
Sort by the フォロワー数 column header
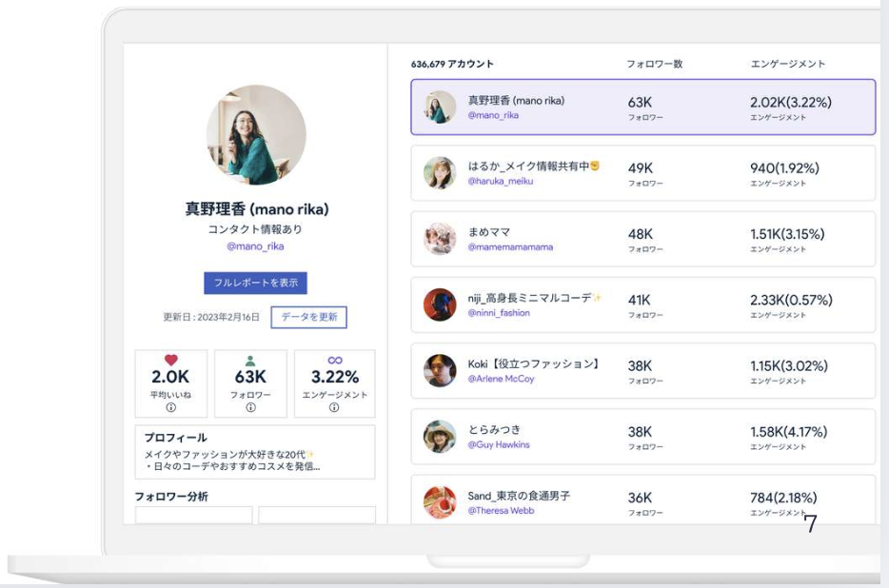[x=654, y=64]
